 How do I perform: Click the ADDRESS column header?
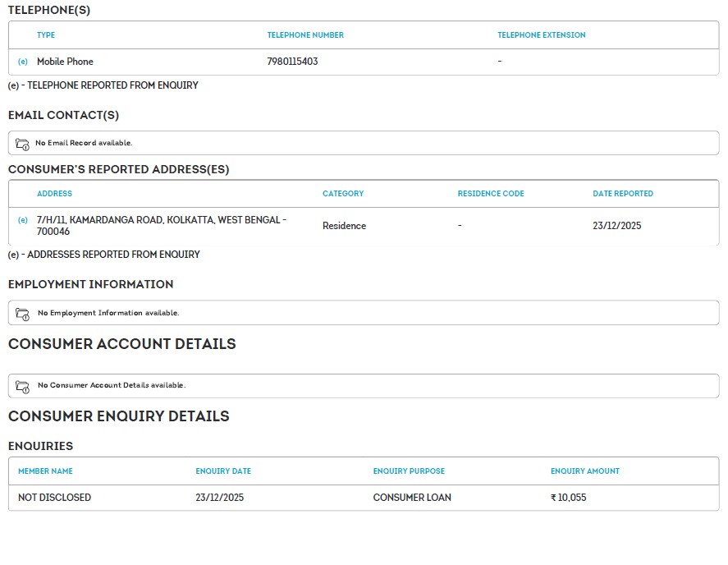click(54, 194)
